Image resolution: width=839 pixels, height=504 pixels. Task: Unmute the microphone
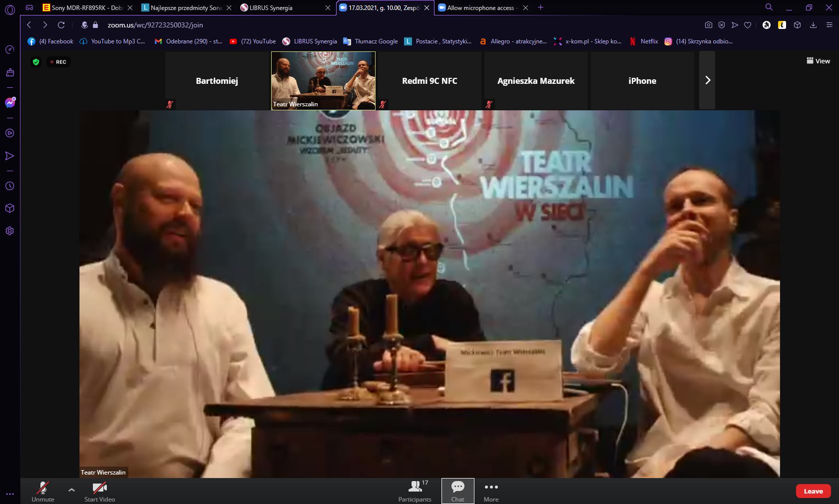[43, 491]
